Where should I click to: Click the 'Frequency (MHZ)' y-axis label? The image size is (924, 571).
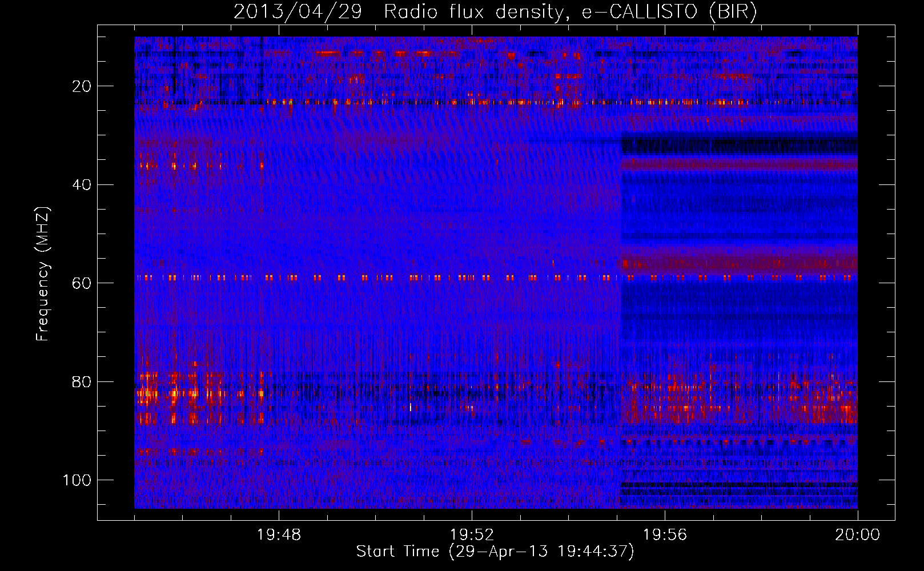[43, 274]
